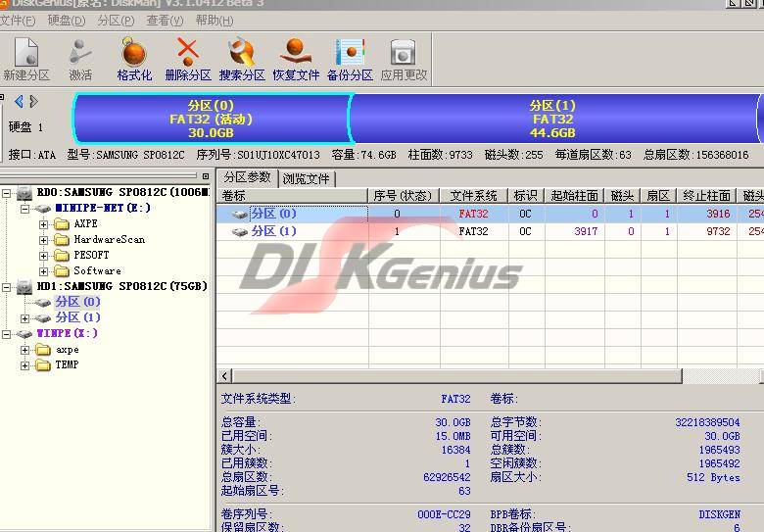
Task: Select the 分区(0) row label in table
Action: (x=273, y=214)
